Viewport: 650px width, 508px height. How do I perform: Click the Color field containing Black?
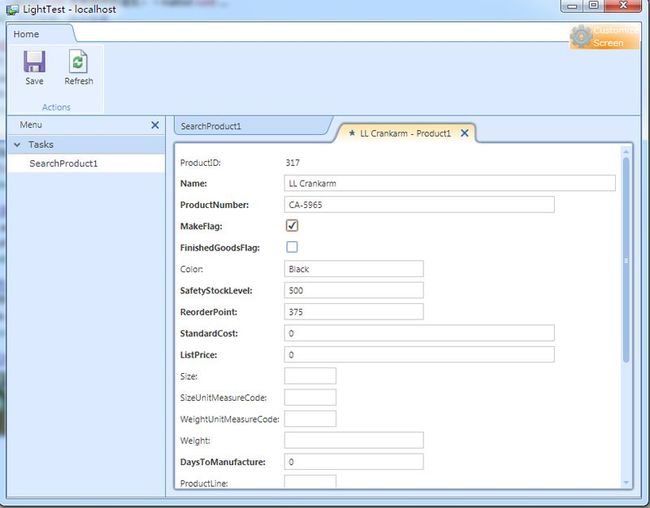coord(354,269)
